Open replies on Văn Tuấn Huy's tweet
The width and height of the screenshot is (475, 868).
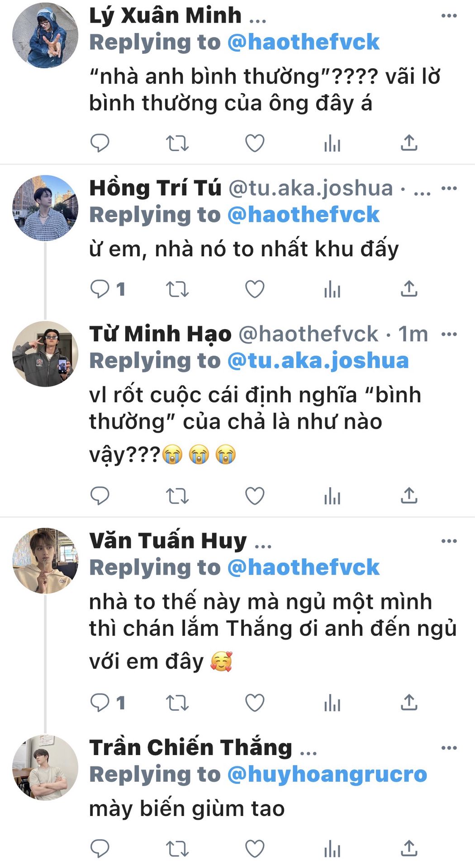click(x=100, y=703)
